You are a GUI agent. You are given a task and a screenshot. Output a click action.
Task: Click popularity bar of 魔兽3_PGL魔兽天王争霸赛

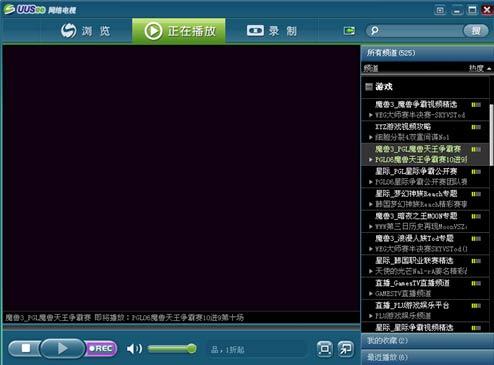pyautogui.click(x=476, y=149)
